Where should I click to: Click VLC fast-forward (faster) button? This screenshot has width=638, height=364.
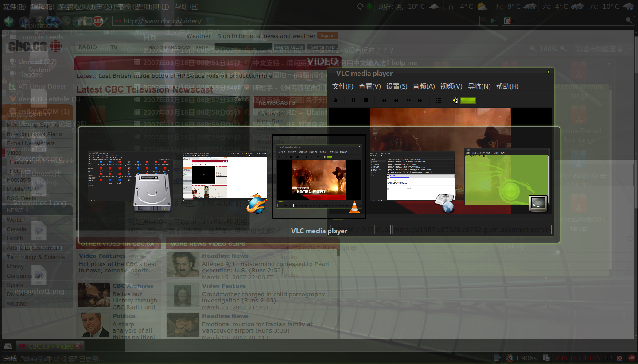point(408,101)
